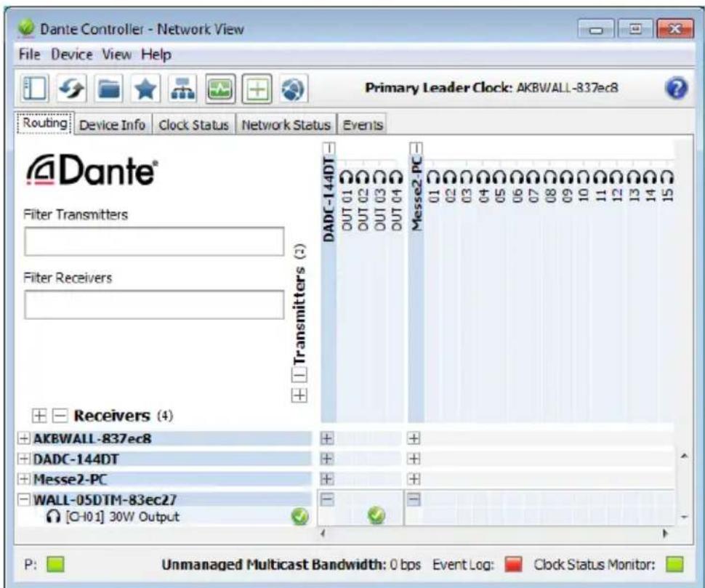Click the star presets icon
705x588 pixels.
tap(145, 89)
